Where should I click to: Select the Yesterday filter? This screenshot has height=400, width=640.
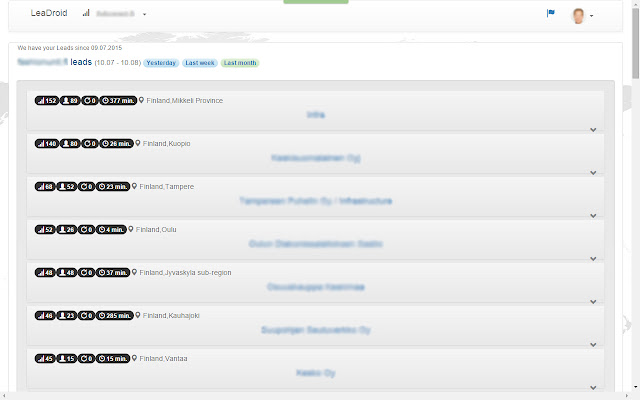tap(161, 63)
